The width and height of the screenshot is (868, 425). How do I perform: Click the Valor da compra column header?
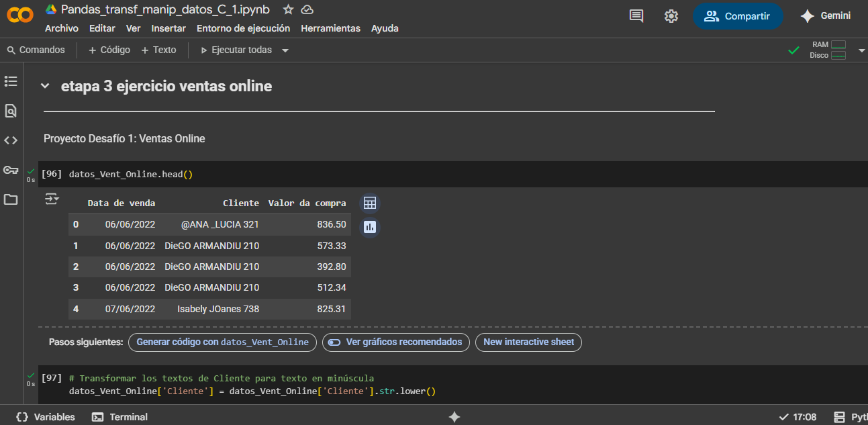click(307, 203)
